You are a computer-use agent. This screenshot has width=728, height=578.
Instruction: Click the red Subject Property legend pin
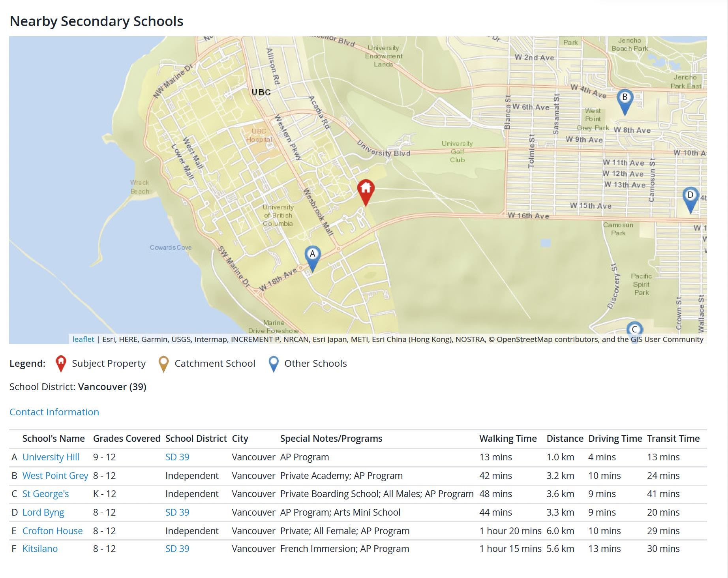(x=61, y=364)
